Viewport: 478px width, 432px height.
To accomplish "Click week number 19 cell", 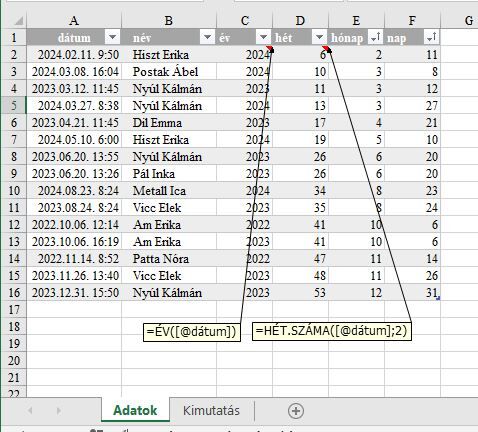I will [300, 139].
